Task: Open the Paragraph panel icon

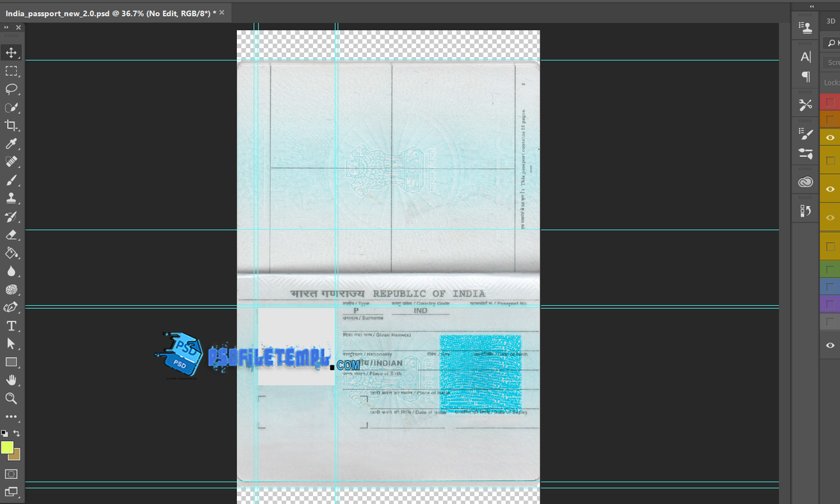Action: [805, 77]
